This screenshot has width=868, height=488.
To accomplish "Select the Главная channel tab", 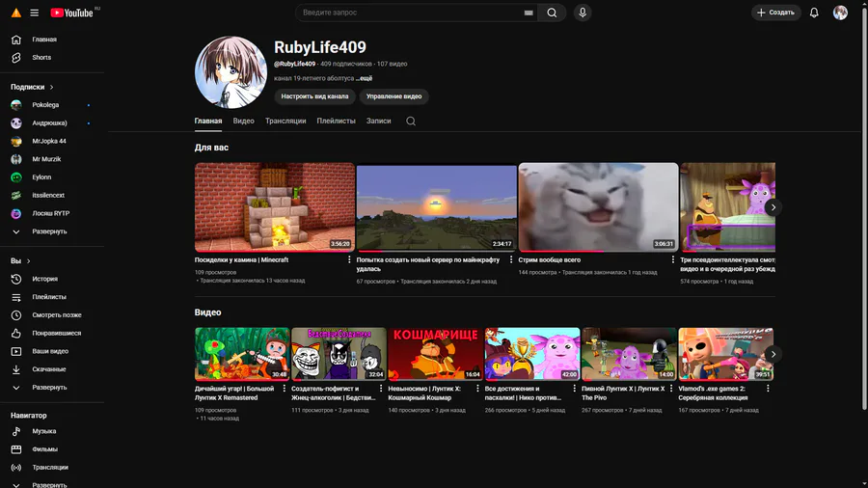I will [x=208, y=122].
